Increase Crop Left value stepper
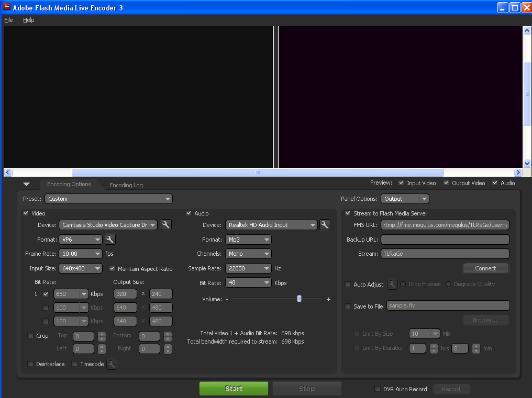 point(102,346)
